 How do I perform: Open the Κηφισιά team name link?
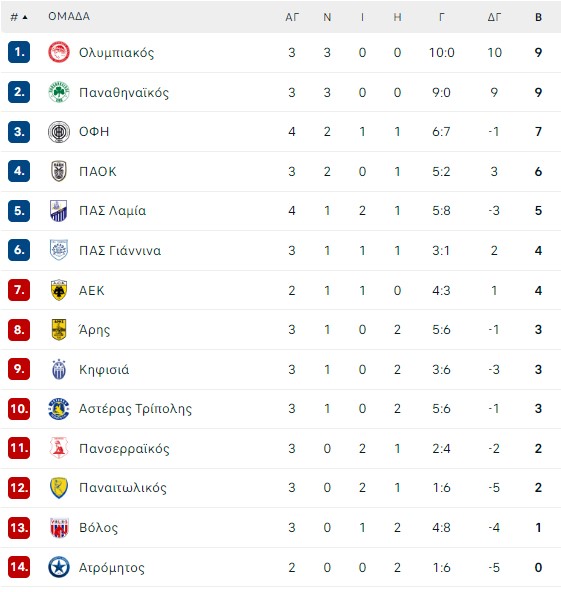(104, 369)
